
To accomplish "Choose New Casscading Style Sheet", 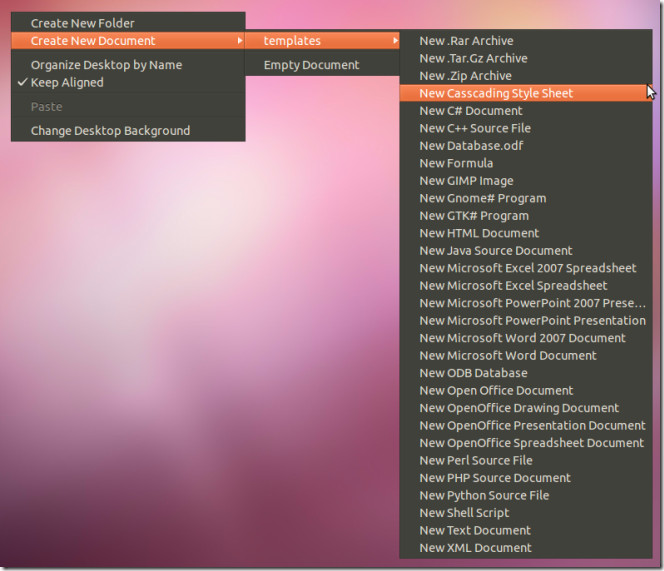I will [x=526, y=93].
